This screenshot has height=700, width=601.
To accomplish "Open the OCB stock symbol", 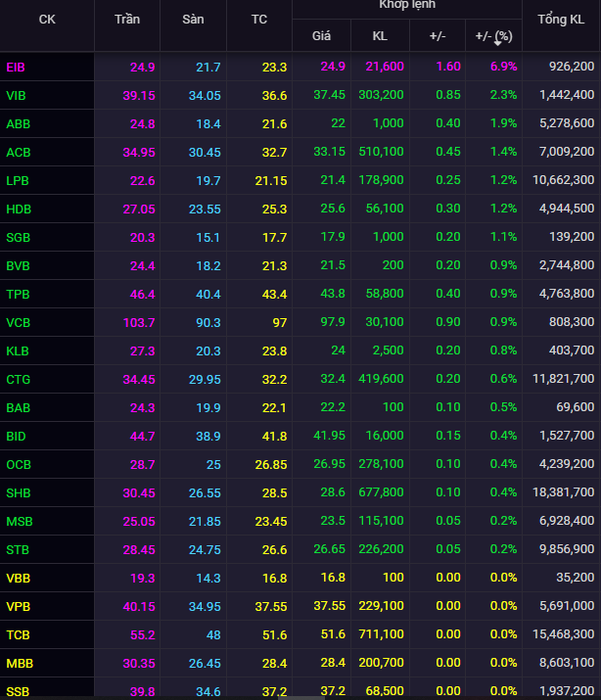I will [x=19, y=465].
